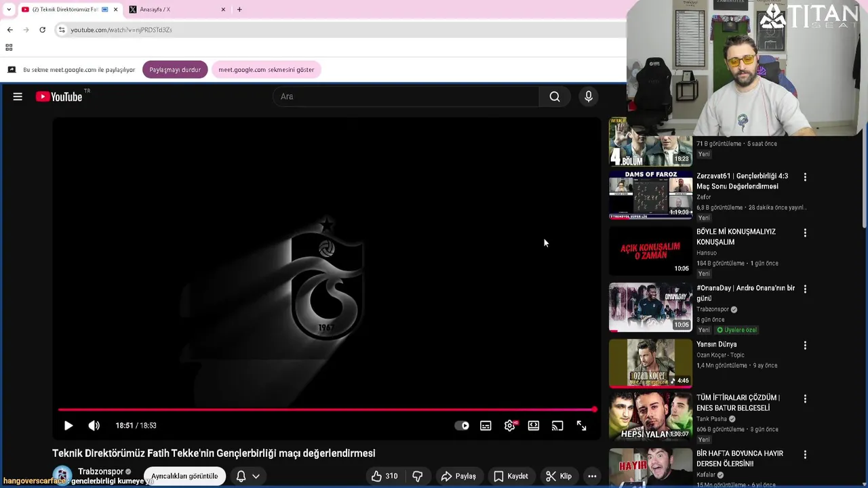
Task: Open the YouTube hamburger guide menu
Action: tap(18, 97)
